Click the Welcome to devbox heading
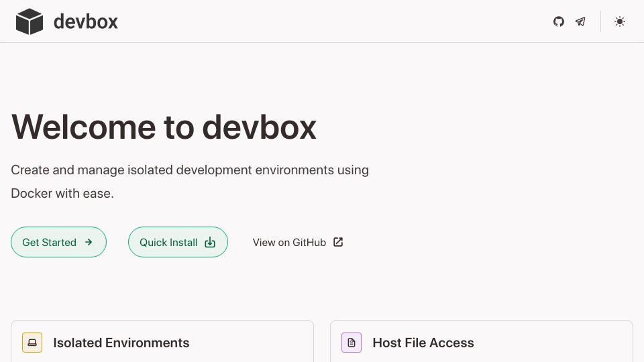Screen dimensions: 644x362 tap(164, 127)
